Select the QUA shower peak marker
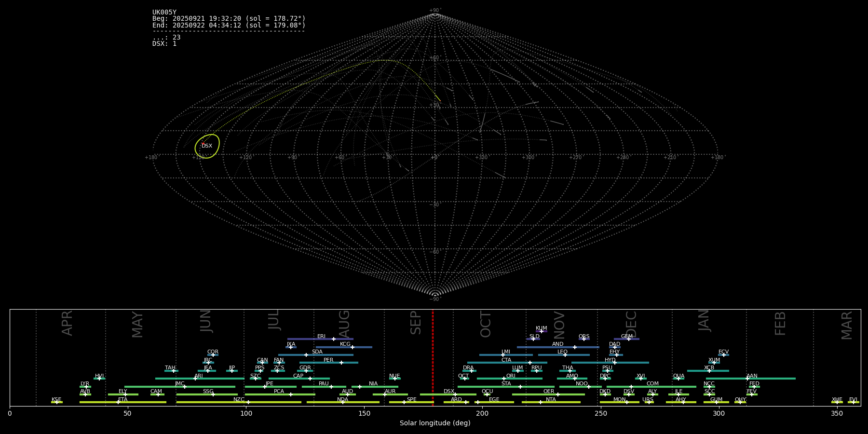 coord(678,379)
